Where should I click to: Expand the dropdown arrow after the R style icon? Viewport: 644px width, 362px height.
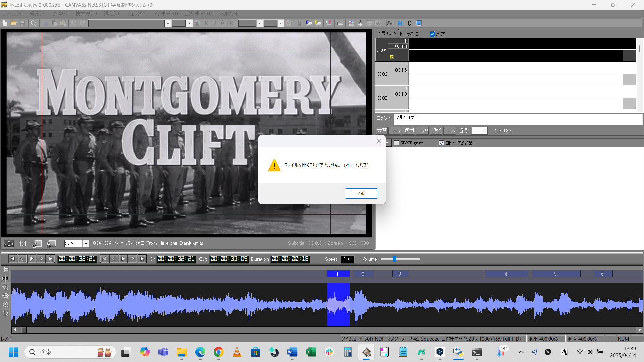[260, 23]
